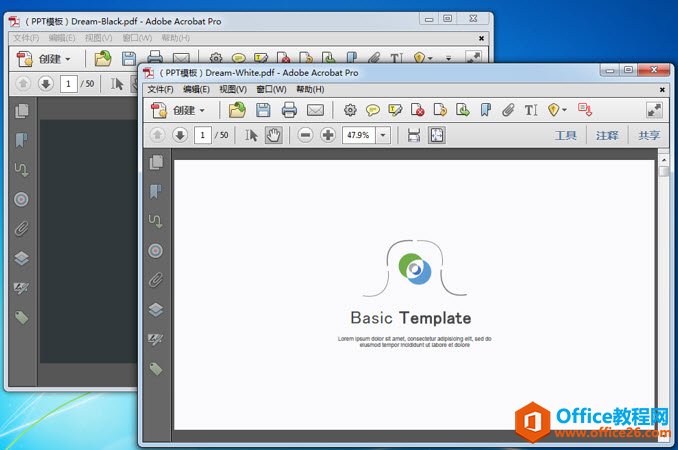678x450 pixels.
Task: Click the Print icon in Dream-White toolbar
Action: tap(289, 110)
